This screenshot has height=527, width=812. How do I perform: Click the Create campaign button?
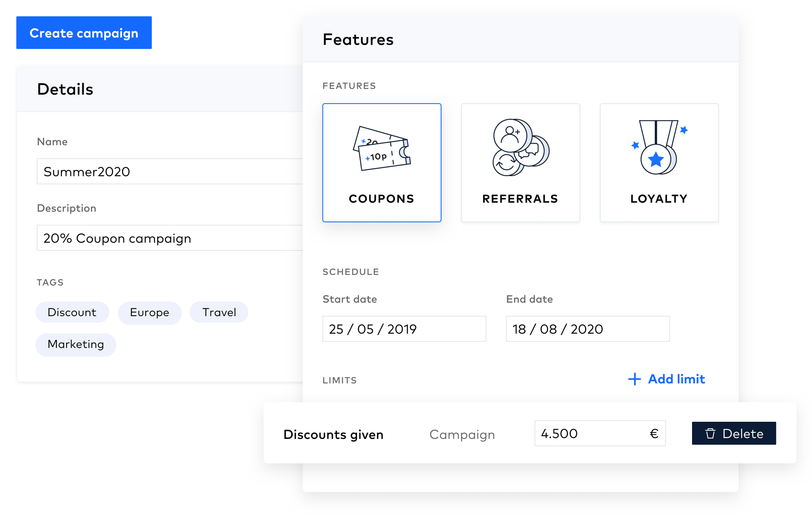[x=84, y=33]
